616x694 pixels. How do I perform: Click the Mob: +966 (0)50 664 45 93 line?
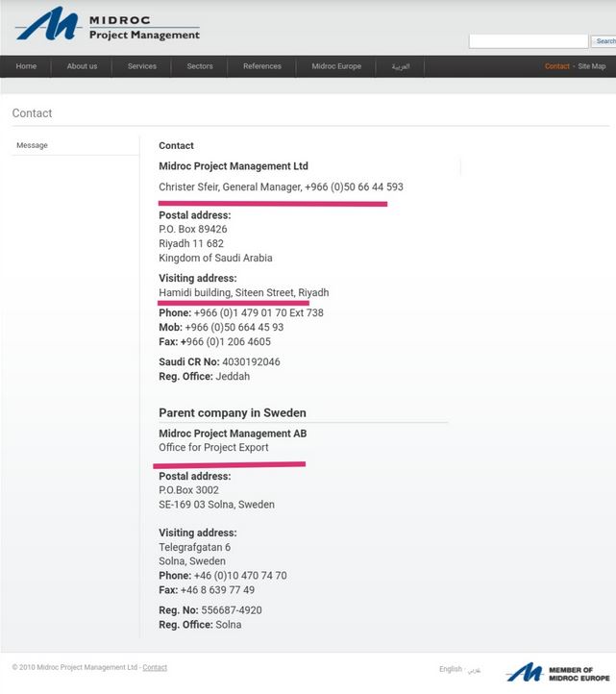221,328
